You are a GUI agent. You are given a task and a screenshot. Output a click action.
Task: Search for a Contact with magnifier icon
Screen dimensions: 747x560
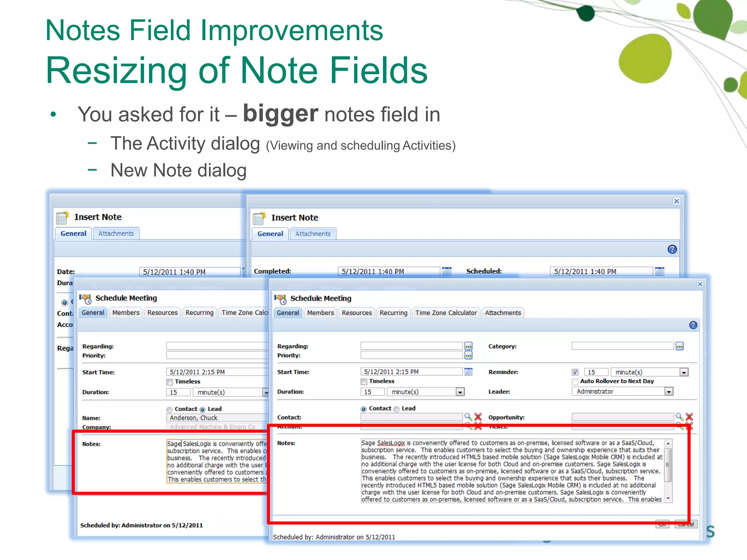click(468, 417)
